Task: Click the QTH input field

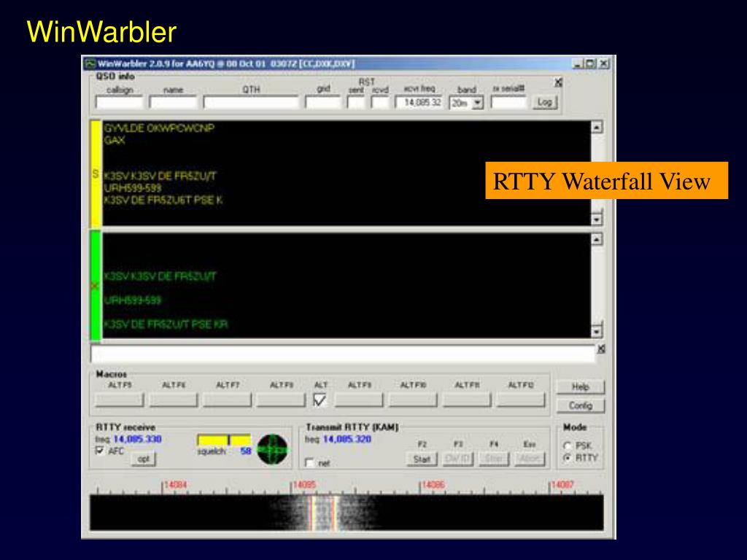Action: coord(251,102)
